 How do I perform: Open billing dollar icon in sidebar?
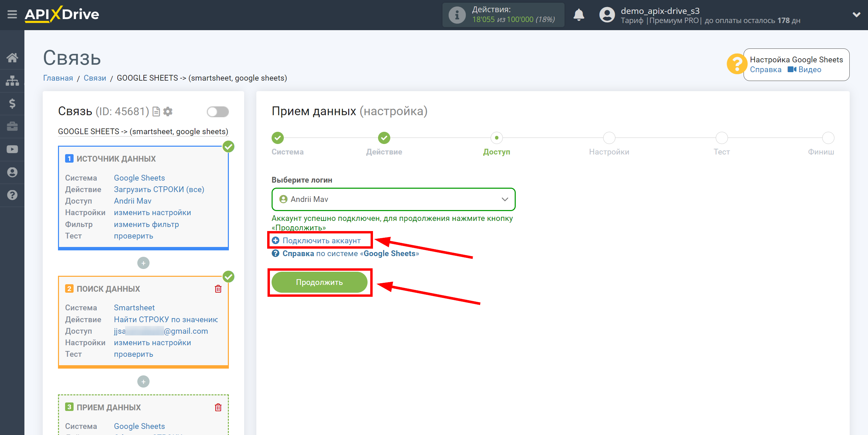coord(12,103)
